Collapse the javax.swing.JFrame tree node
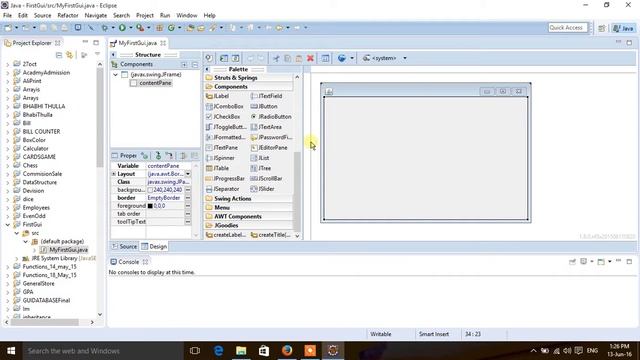This screenshot has width=640, height=360. pos(116,75)
